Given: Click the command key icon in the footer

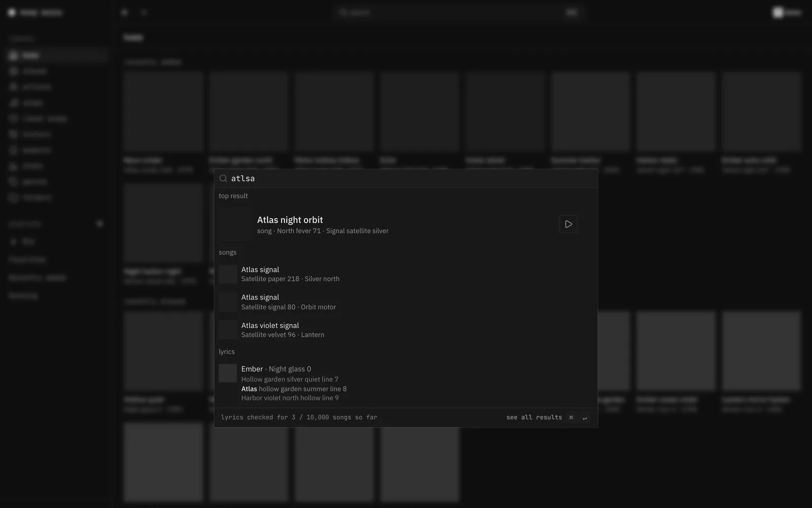Looking at the screenshot, I should click(571, 418).
